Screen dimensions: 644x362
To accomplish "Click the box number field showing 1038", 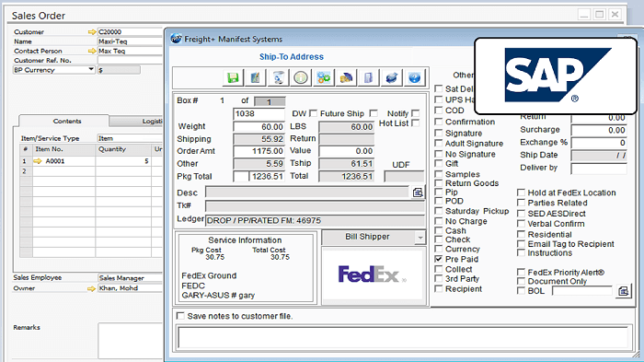I will [259, 113].
